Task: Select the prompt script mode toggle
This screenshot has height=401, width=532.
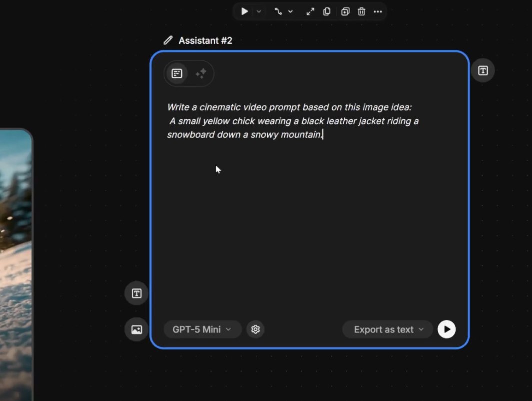Action: (x=177, y=73)
